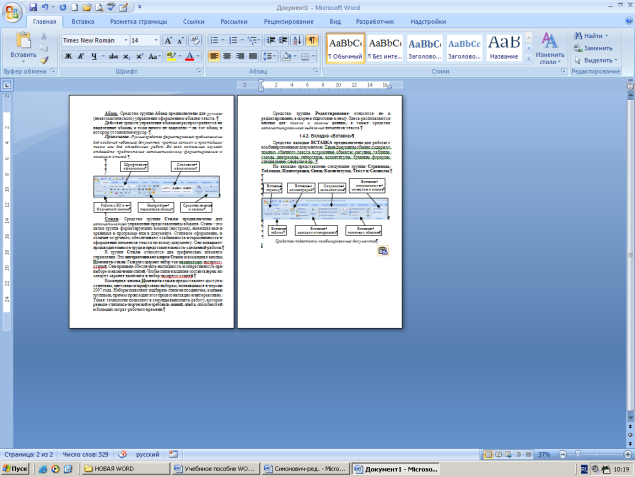
Task: Click the spelling status icon in status bar
Action: pyautogui.click(x=123, y=454)
